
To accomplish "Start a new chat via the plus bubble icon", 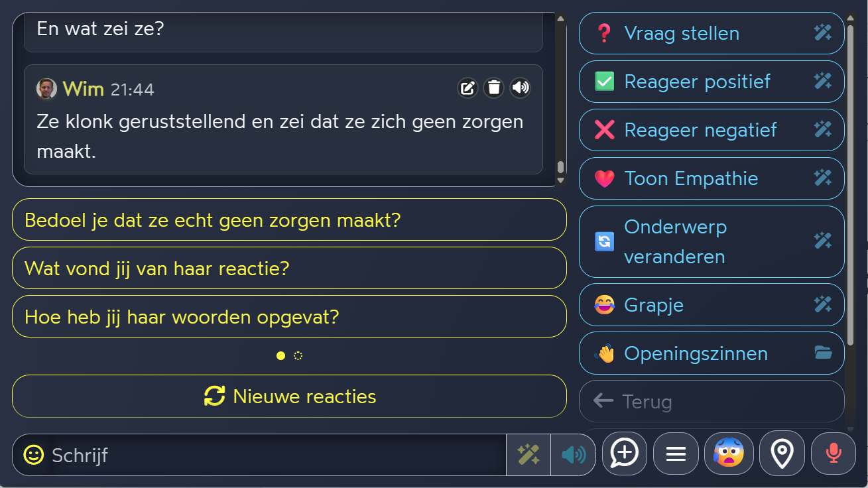I will tap(624, 454).
